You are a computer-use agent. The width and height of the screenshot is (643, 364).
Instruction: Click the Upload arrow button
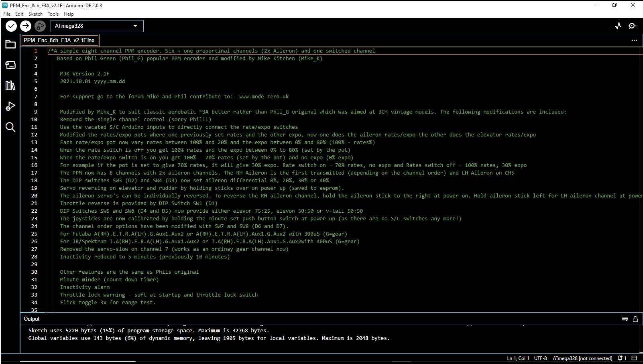click(26, 26)
